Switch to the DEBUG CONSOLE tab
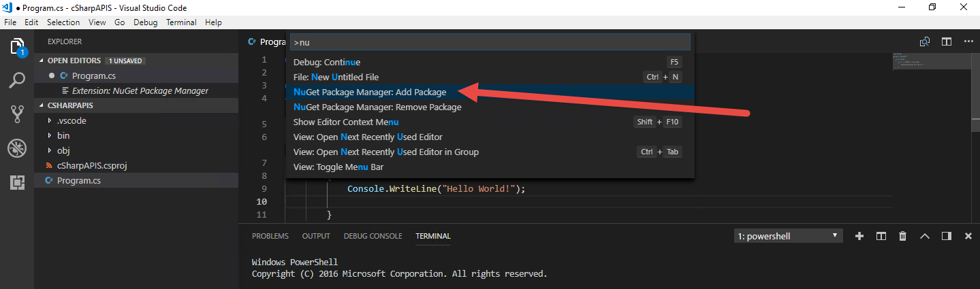Viewport: 980px width, 289px height. [x=373, y=236]
